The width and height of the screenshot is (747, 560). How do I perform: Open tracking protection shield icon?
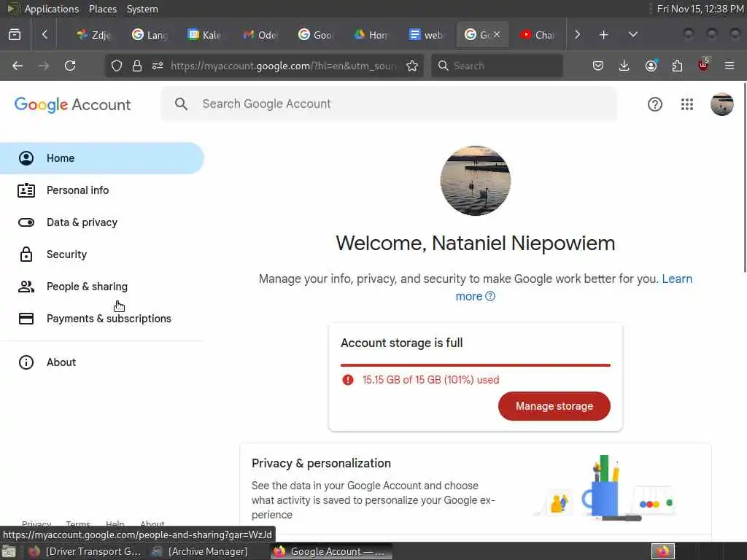click(x=117, y=66)
